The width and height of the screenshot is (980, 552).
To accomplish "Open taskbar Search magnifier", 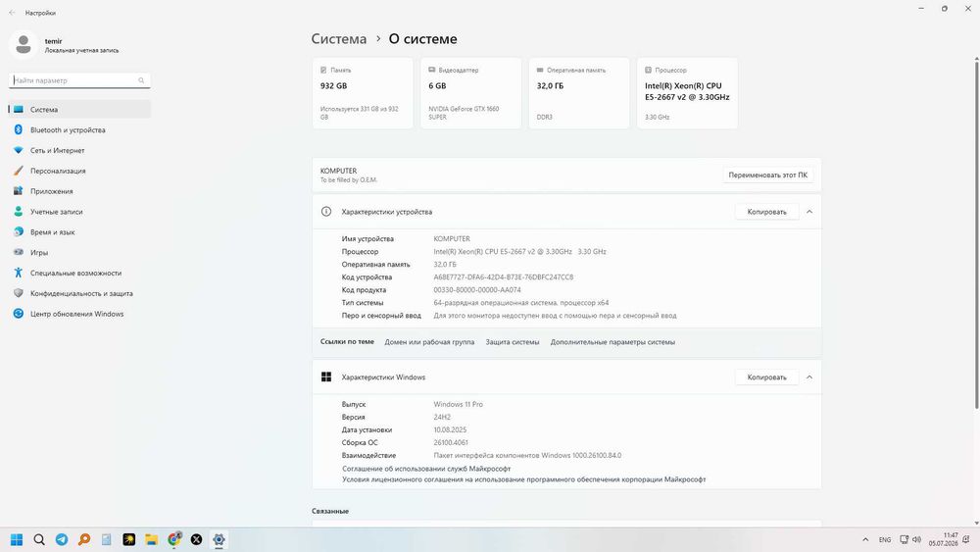I will tap(39, 539).
